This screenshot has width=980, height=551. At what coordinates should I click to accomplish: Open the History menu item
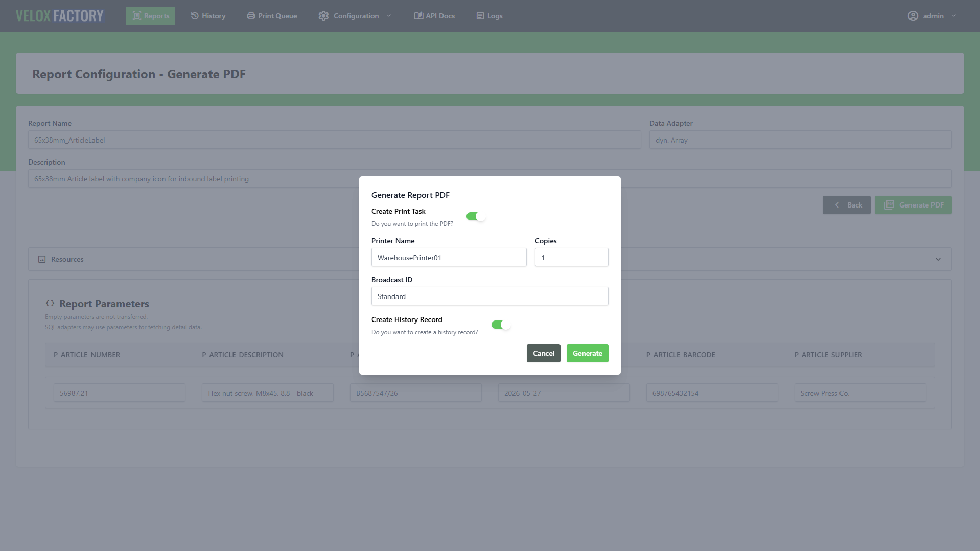[208, 16]
